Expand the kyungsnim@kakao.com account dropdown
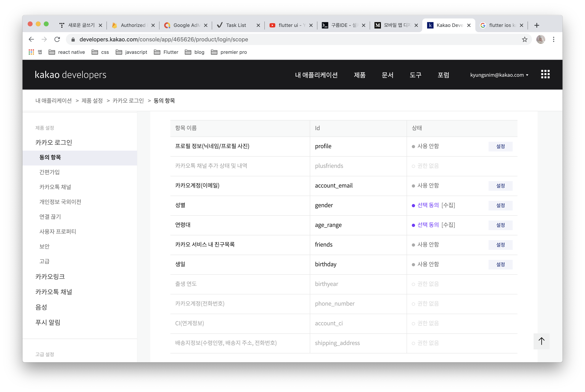The width and height of the screenshot is (585, 392). [x=499, y=75]
